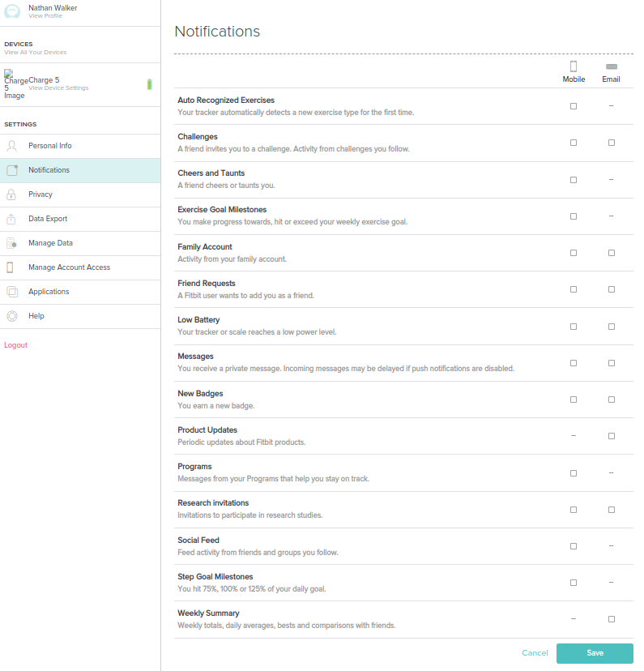Toggle the Challenges Email checkbox

(x=612, y=143)
